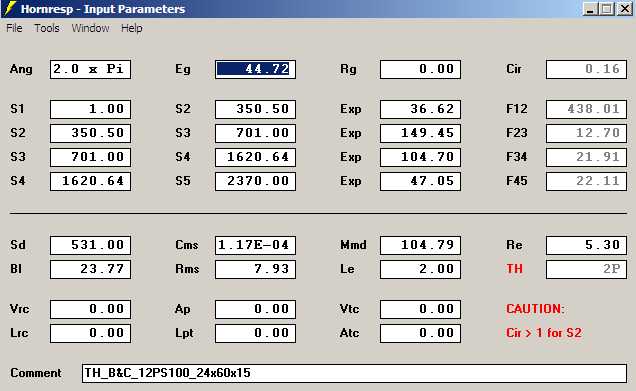The image size is (636, 391).
Task: Click the Exp label beside 36.62
Action: point(350,110)
